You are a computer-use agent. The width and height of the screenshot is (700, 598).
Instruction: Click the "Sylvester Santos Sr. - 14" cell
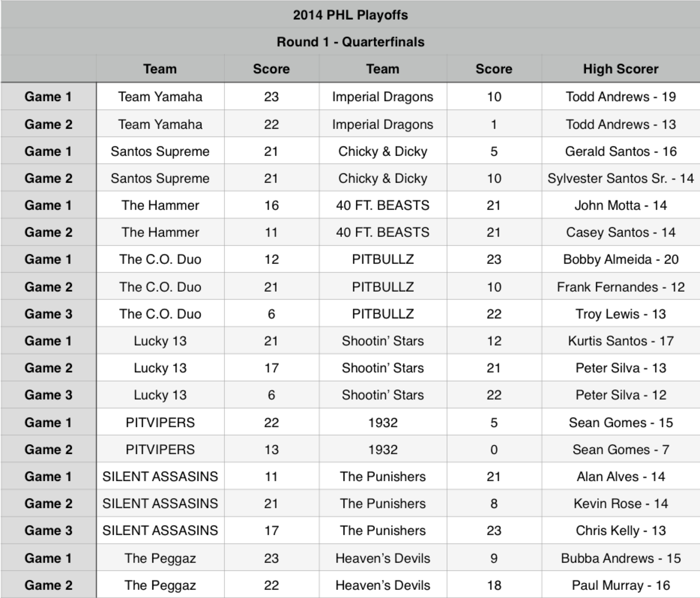620,178
